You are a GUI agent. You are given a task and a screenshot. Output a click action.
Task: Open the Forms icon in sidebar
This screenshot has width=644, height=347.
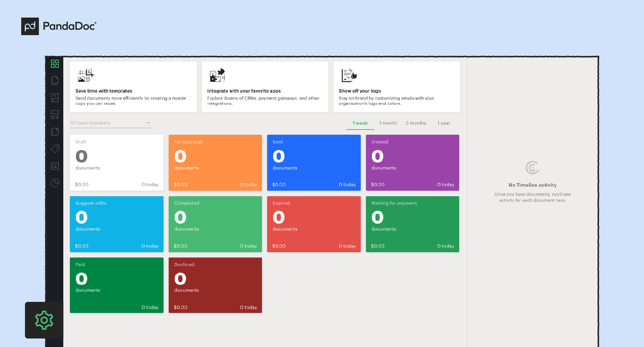point(55,115)
